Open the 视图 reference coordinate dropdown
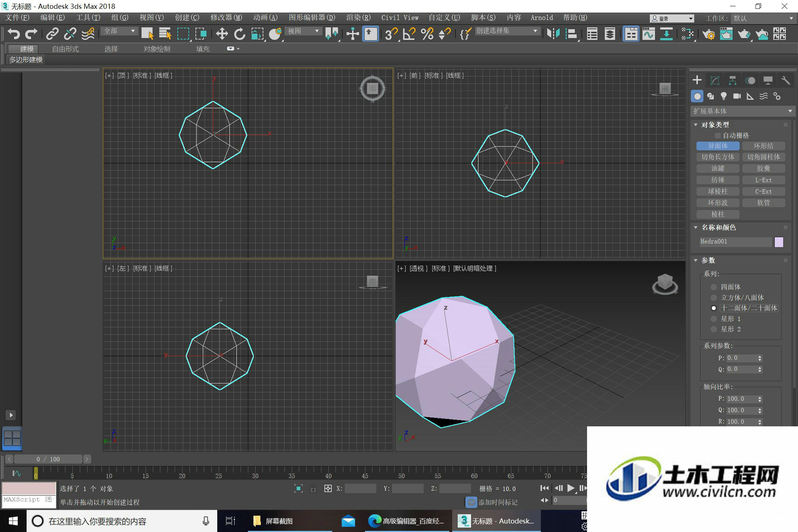This screenshot has height=532, width=798. [x=303, y=31]
